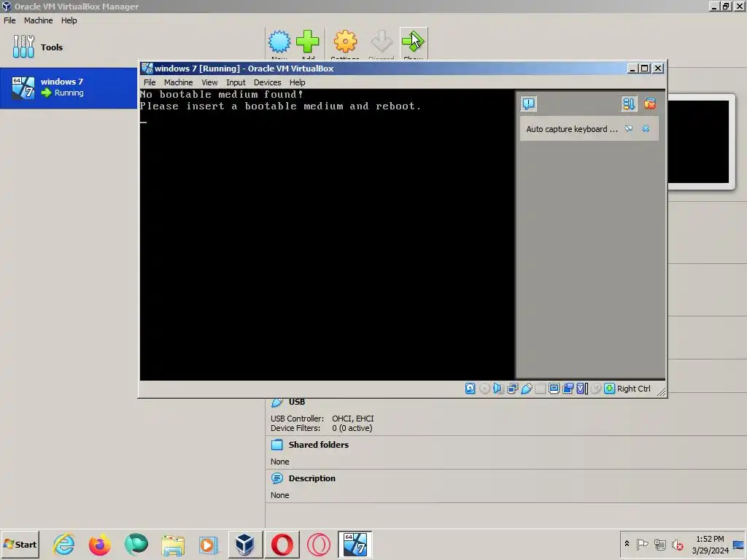Open Windows Media Player taskbar icon

point(208,544)
